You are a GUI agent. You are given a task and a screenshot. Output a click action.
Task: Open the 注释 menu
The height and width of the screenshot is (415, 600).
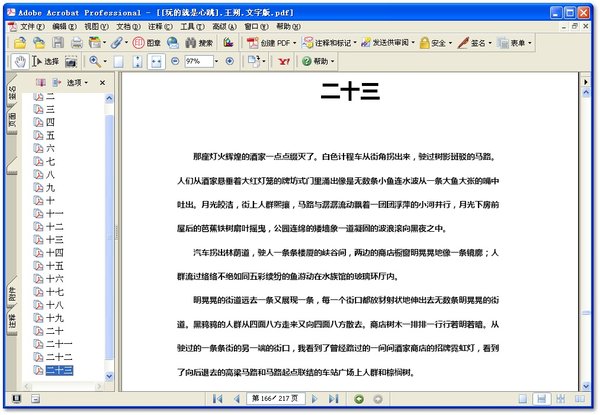pos(160,26)
